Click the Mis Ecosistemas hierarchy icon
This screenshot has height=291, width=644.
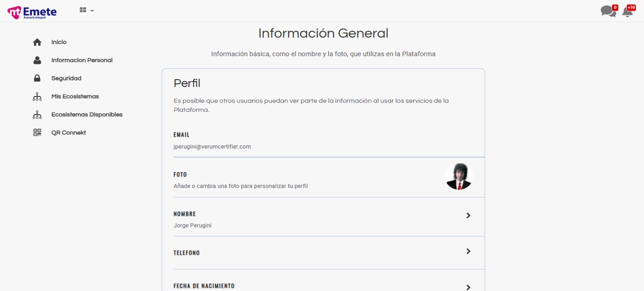(x=37, y=96)
